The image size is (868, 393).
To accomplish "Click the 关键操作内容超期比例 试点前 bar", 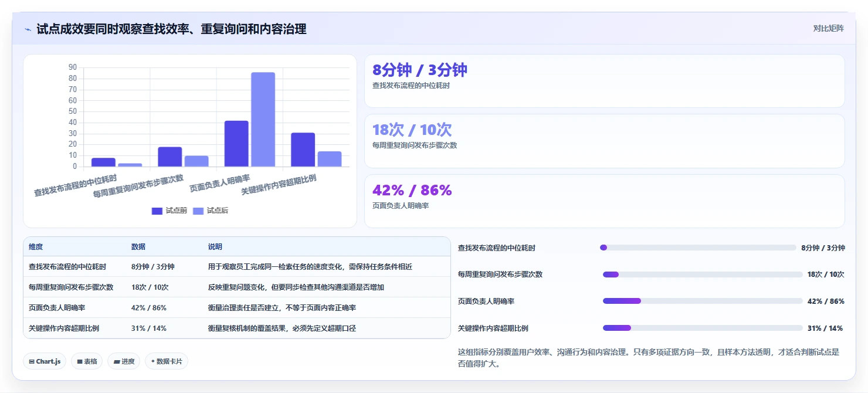I will pos(303,150).
